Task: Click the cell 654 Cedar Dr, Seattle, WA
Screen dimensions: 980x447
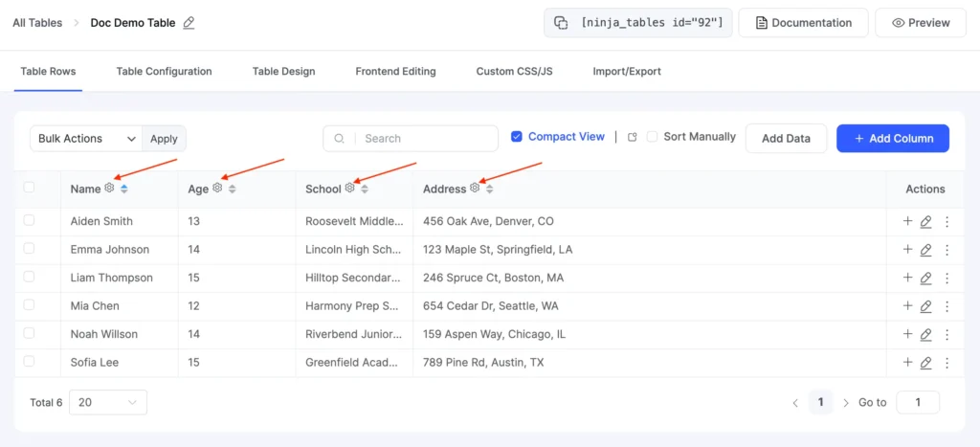Action: pyautogui.click(x=491, y=306)
